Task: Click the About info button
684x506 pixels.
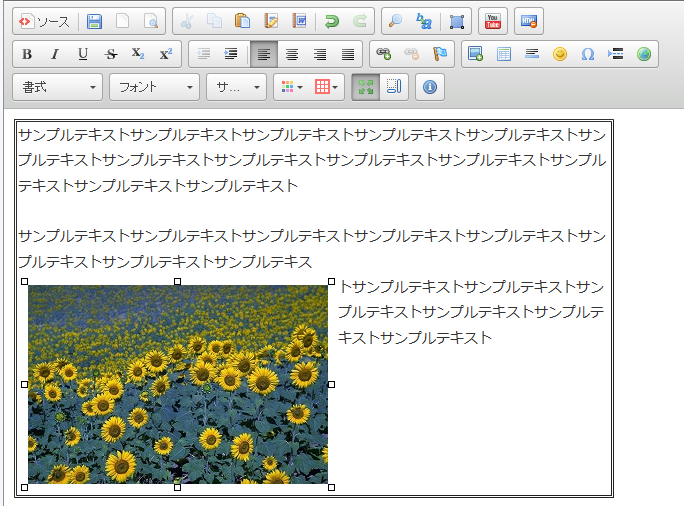Action: tap(430, 87)
